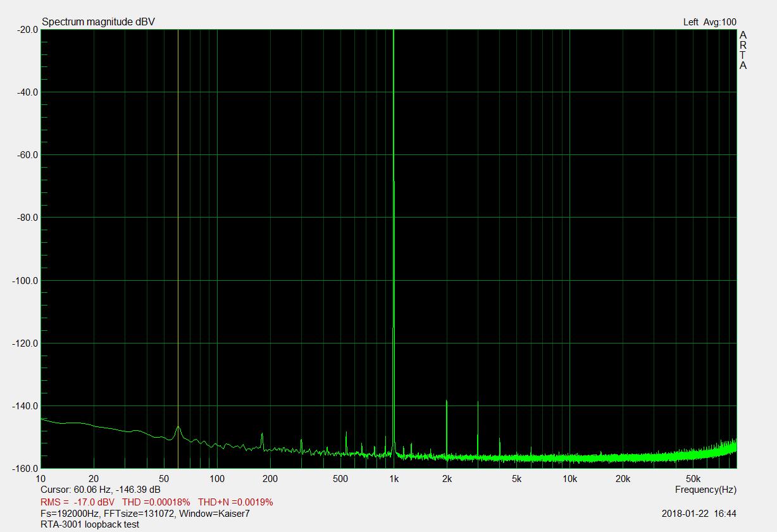This screenshot has width=777, height=532.
Task: Click the 3 kHz harmonic spike
Action: click(478, 429)
